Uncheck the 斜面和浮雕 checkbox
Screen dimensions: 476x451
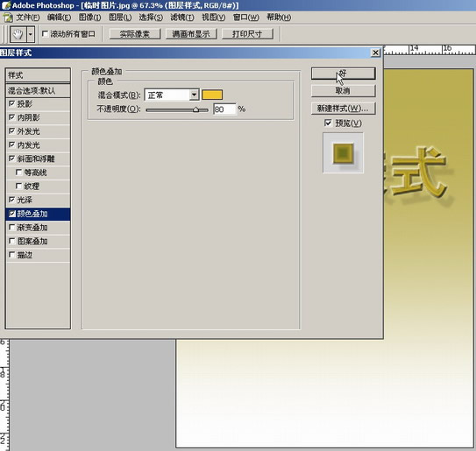12,159
